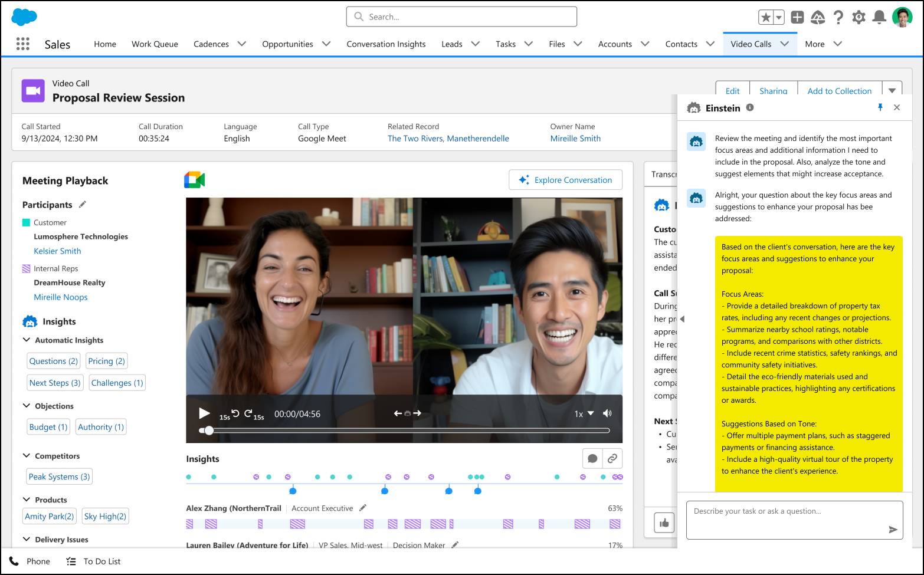Click the Global Actions plus icon
Viewport: 924px width, 575px height.
coord(797,17)
